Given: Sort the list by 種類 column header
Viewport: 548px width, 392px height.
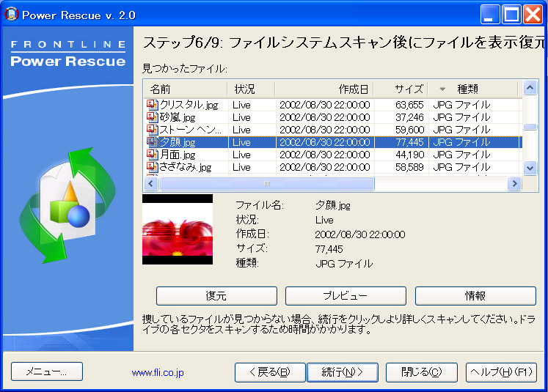Looking at the screenshot, I should [x=473, y=89].
